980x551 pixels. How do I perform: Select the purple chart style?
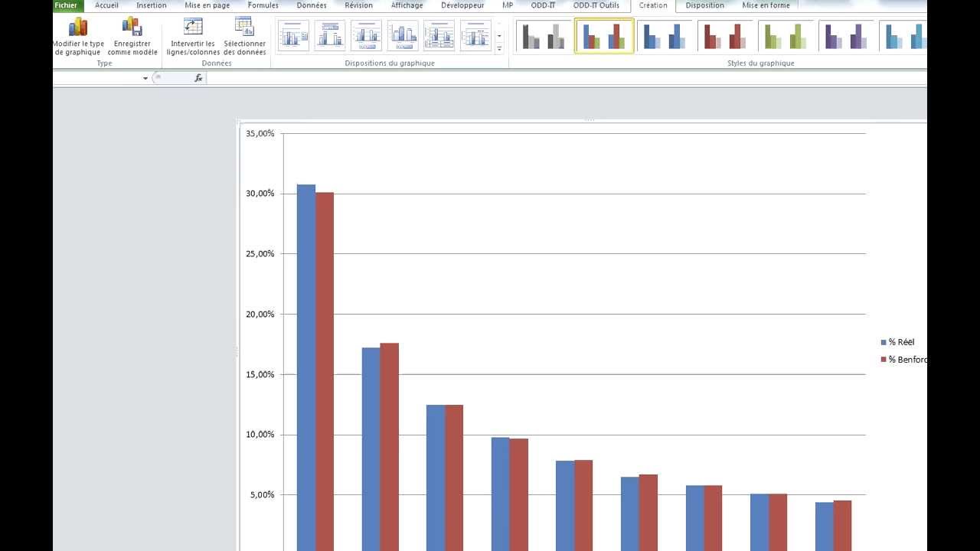[x=847, y=36]
